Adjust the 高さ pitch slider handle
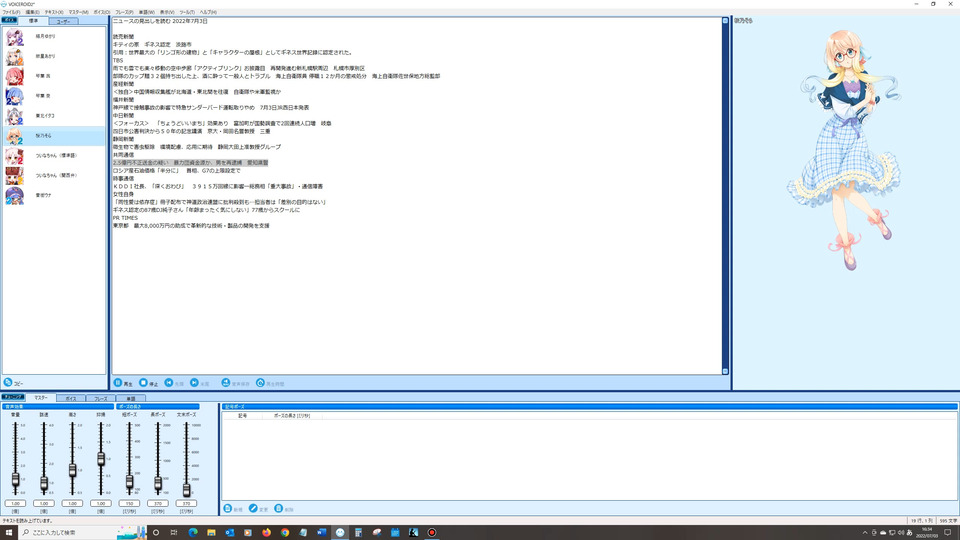The image size is (960, 540). pos(72,470)
